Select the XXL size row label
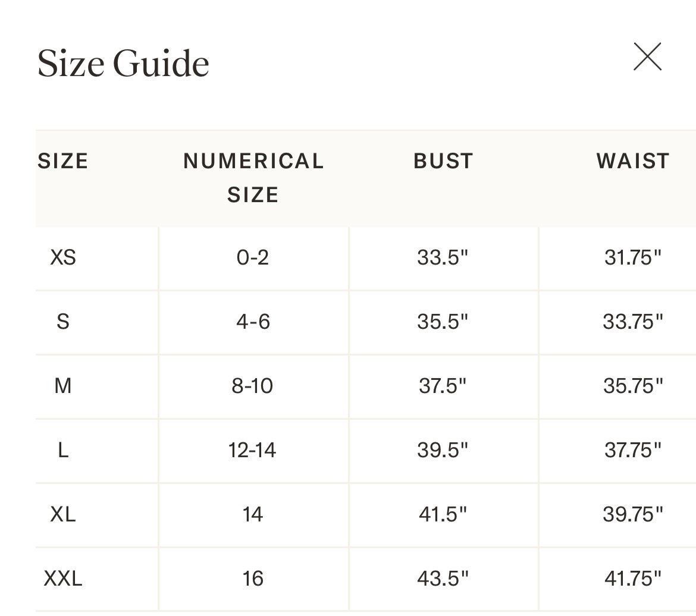The height and width of the screenshot is (616, 696). pyautogui.click(x=63, y=579)
